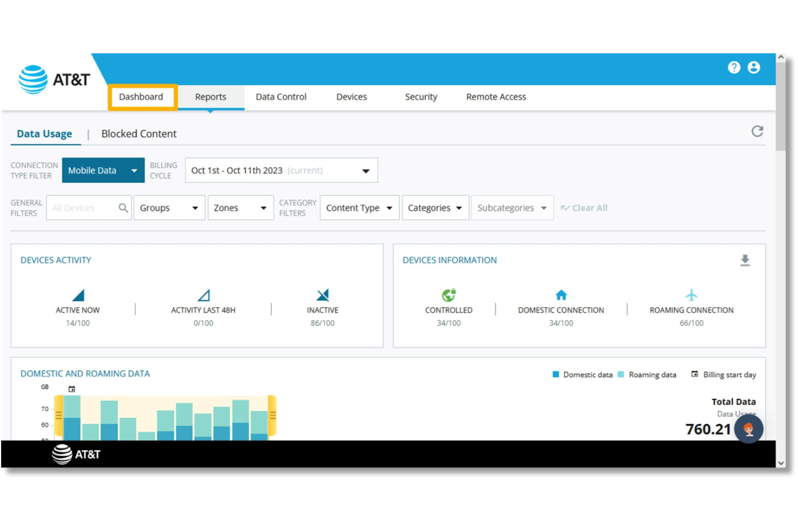Expand the Content Type dropdown
Screen dimensions: 798x532
[x=359, y=208]
